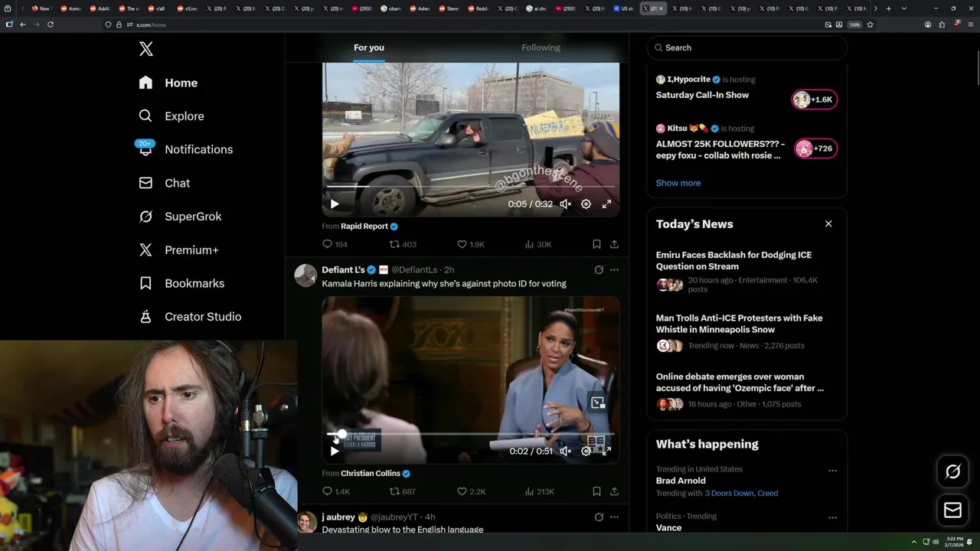980x551 pixels.
Task: Open SuperGrok from sidebar
Action: 180,217
